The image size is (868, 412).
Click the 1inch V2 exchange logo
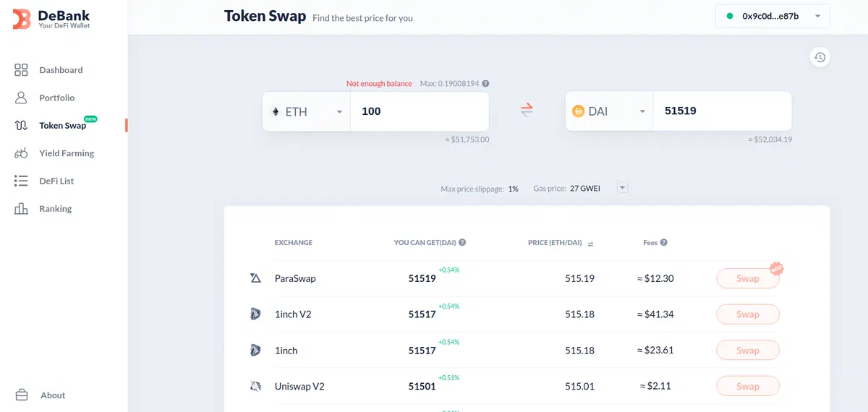[x=255, y=314]
